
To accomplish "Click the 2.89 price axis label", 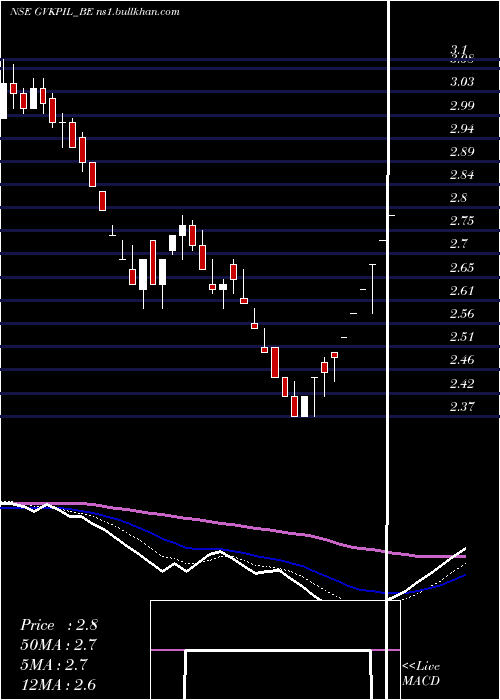I will pyautogui.click(x=462, y=151).
